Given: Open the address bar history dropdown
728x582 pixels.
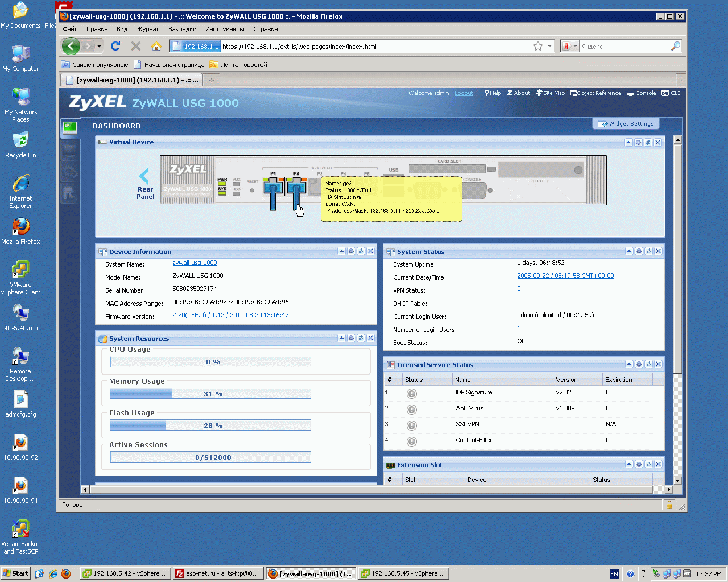Looking at the screenshot, I should point(550,47).
